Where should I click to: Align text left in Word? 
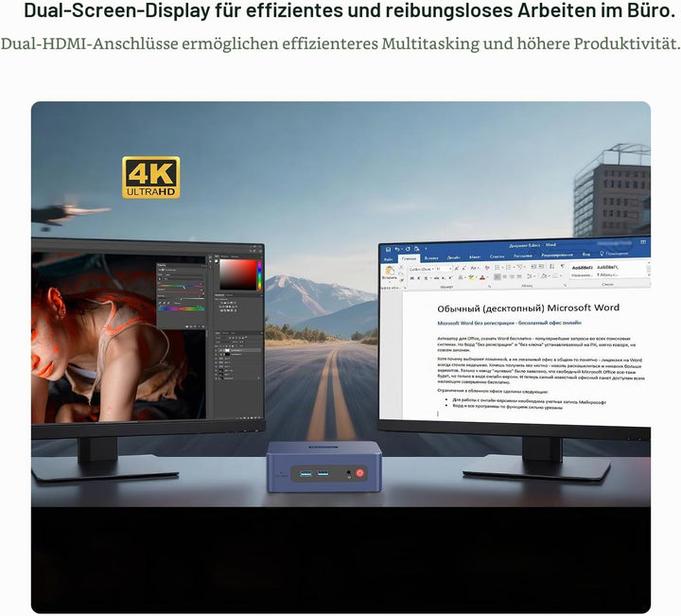point(498,276)
